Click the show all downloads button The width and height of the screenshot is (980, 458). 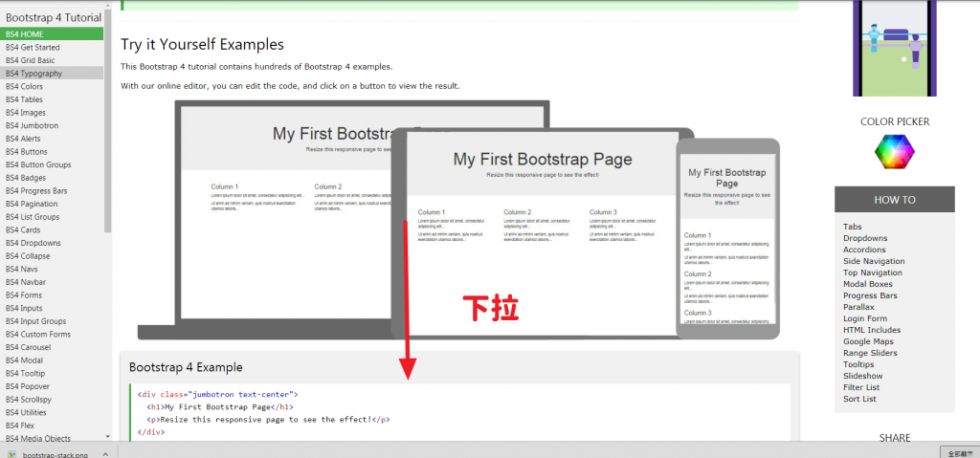tap(960, 453)
